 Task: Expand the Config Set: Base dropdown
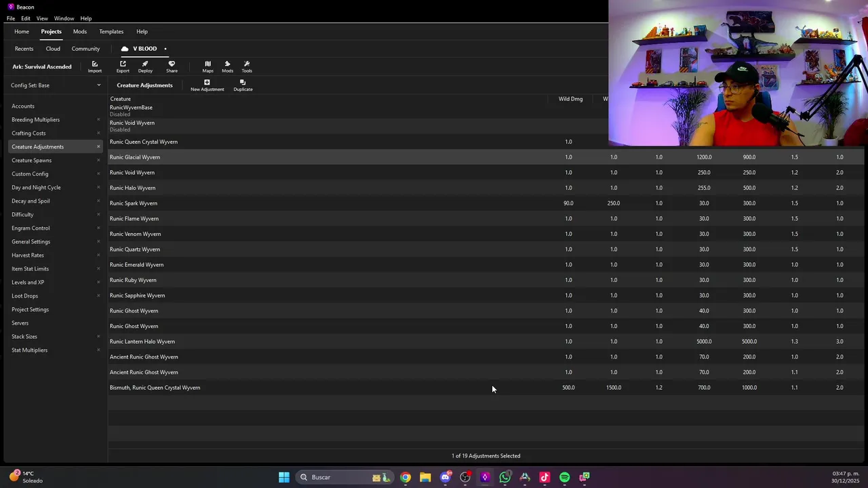(x=56, y=85)
